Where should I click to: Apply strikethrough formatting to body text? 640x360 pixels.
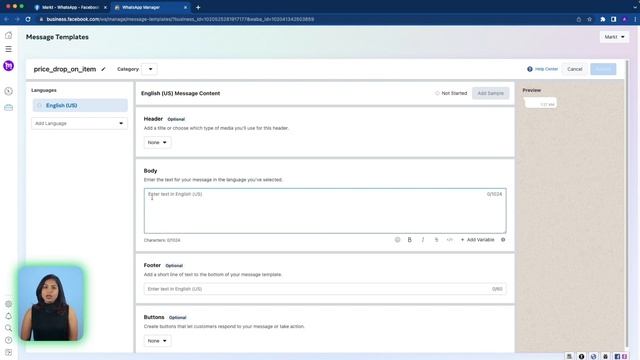[x=436, y=240]
